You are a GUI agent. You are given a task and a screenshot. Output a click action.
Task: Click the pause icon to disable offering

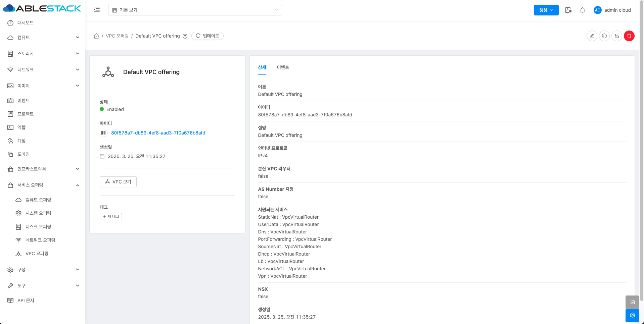(604, 36)
